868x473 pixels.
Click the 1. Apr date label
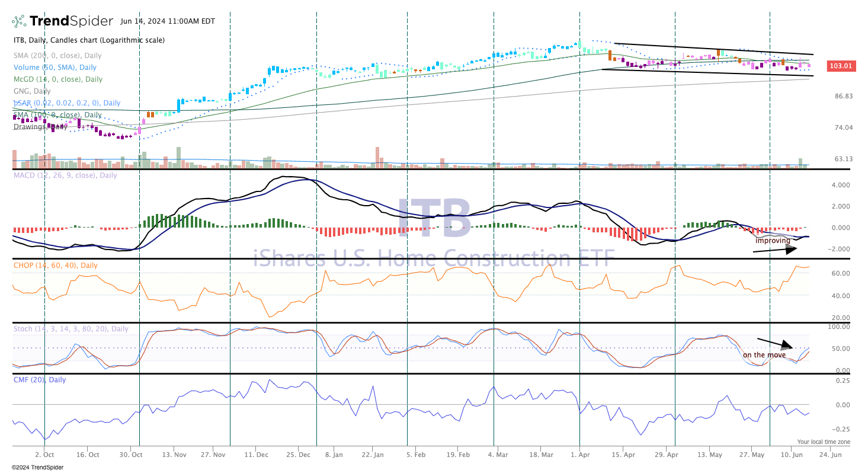(580, 455)
